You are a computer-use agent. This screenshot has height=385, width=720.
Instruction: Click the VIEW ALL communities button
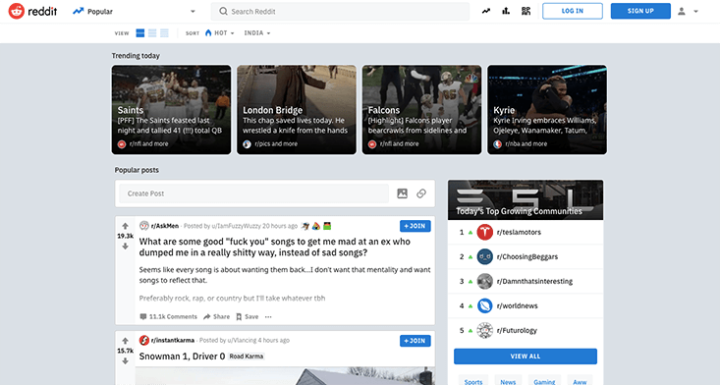[x=525, y=357]
